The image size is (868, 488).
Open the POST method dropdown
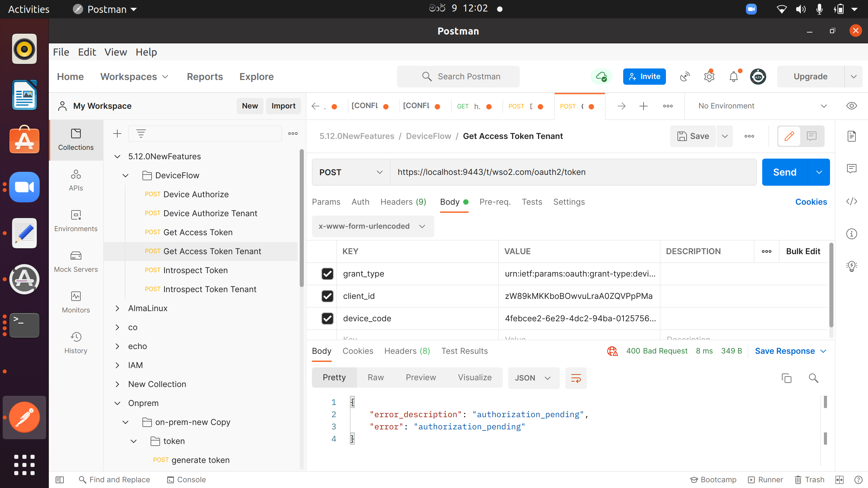(351, 172)
